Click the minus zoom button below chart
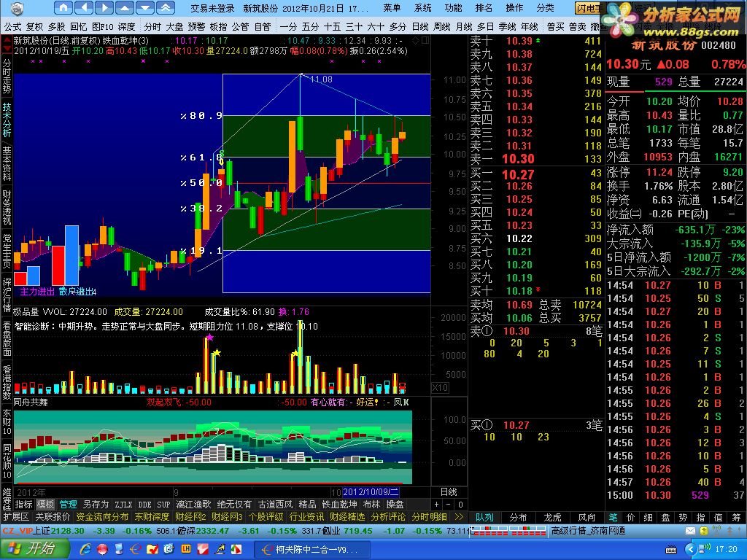 [x=449, y=505]
